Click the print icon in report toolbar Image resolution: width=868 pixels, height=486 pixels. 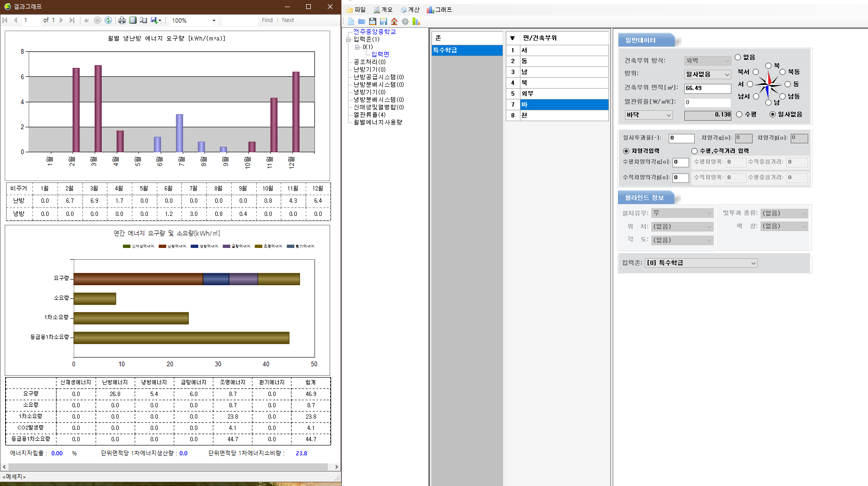pos(122,20)
